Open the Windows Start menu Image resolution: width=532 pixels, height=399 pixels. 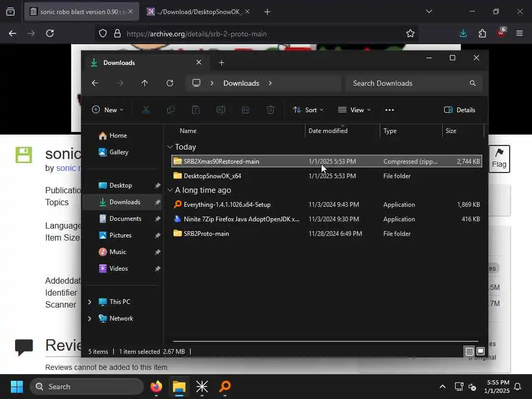tap(17, 387)
